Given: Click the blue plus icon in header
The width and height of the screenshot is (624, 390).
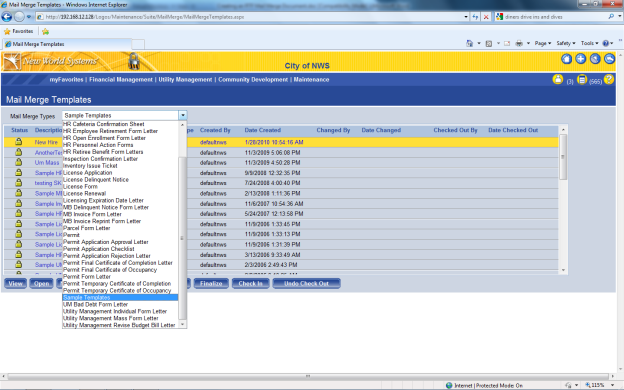Looking at the screenshot, I should pos(581,59).
